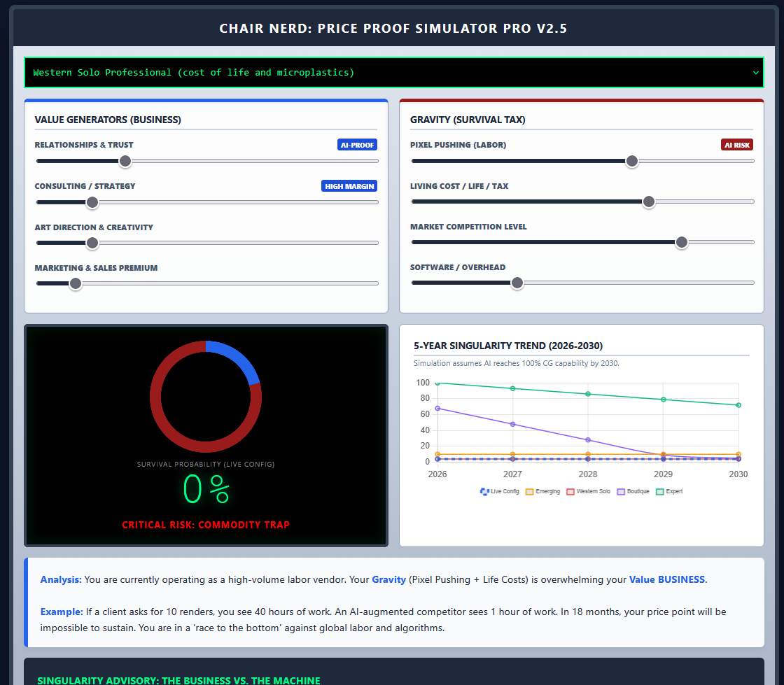
Task: Toggle Expert series in chart legend
Action: pos(669,492)
